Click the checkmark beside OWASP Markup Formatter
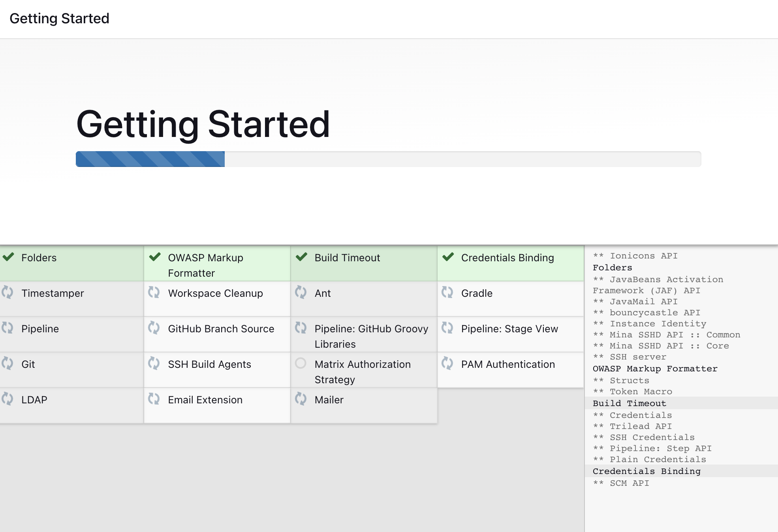Screen dimensions: 778x532 (155, 257)
